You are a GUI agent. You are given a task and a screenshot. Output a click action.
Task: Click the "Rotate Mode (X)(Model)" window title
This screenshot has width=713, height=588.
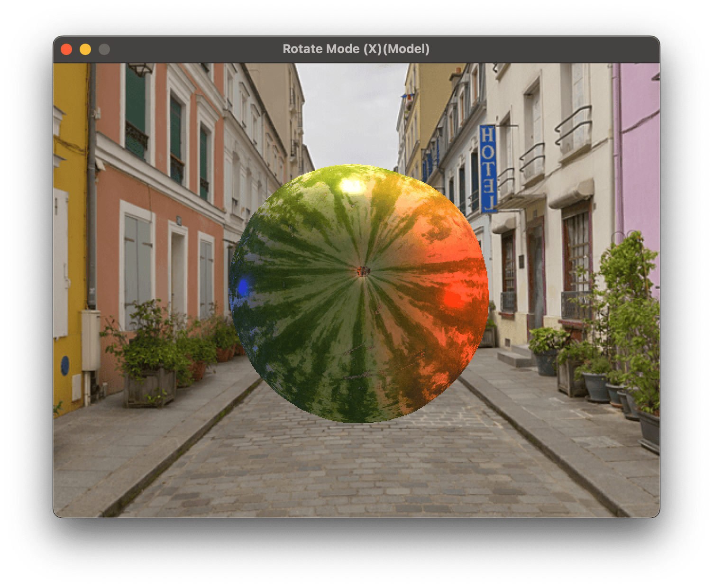[356, 49]
